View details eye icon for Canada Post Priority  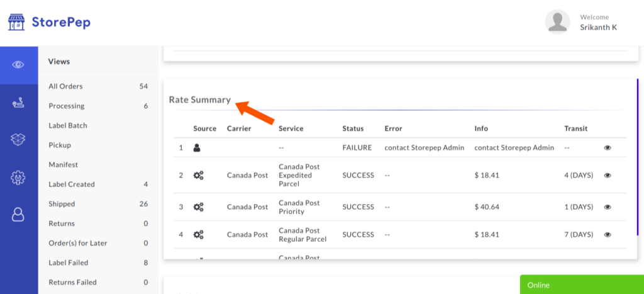click(608, 207)
